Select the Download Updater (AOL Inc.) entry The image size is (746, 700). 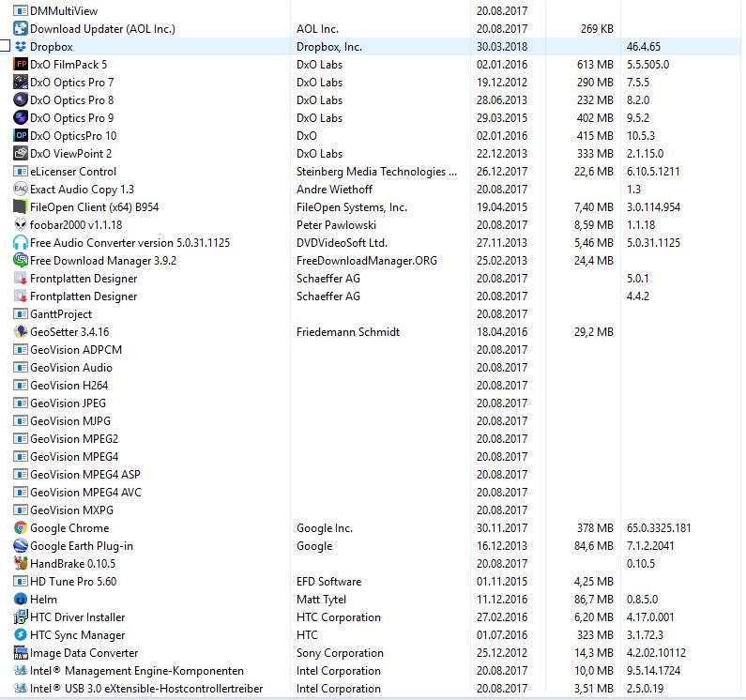click(102, 28)
